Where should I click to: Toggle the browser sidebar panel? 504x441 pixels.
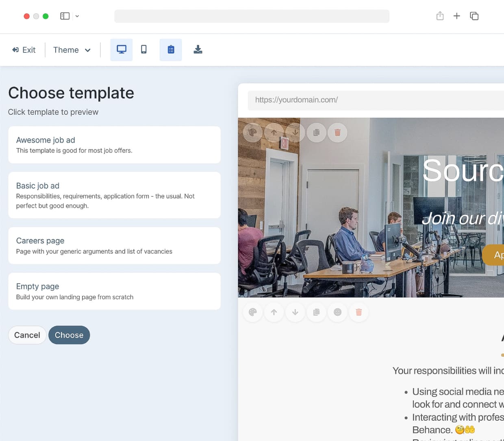click(65, 15)
